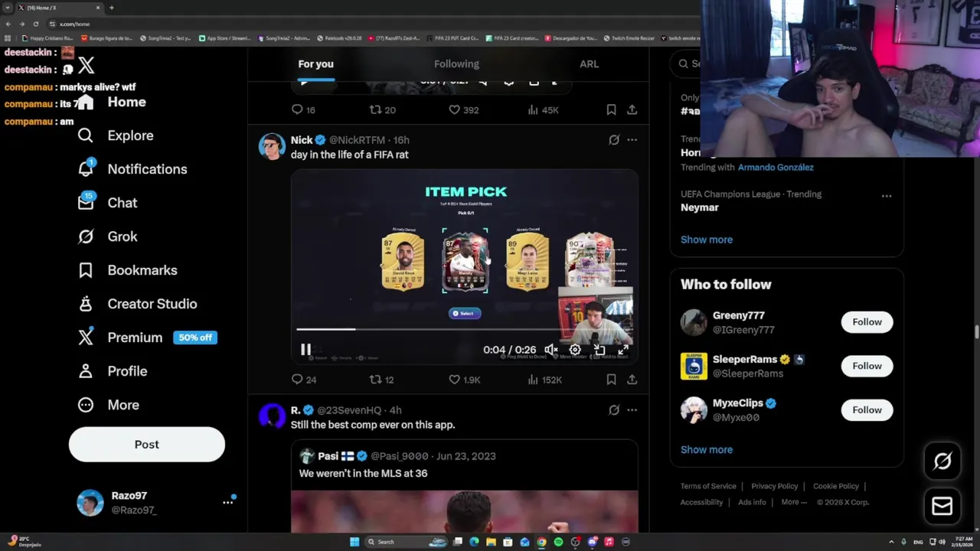Like the post with 392 likes
The height and width of the screenshot is (551, 980).
pos(463,110)
